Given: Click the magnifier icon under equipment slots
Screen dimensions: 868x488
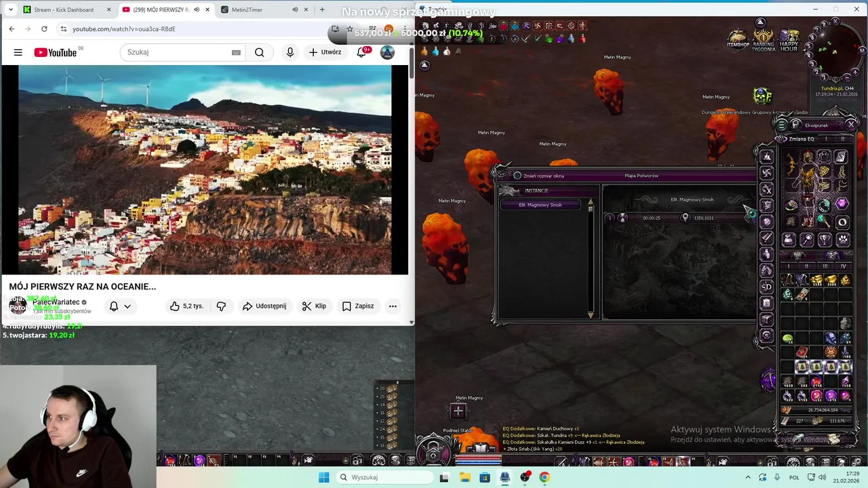Looking at the screenshot, I should pos(807,239).
